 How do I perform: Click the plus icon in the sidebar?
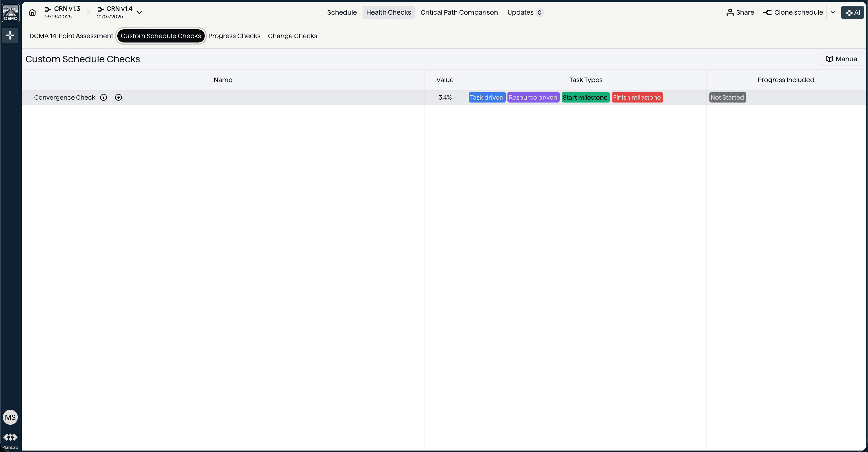point(10,35)
